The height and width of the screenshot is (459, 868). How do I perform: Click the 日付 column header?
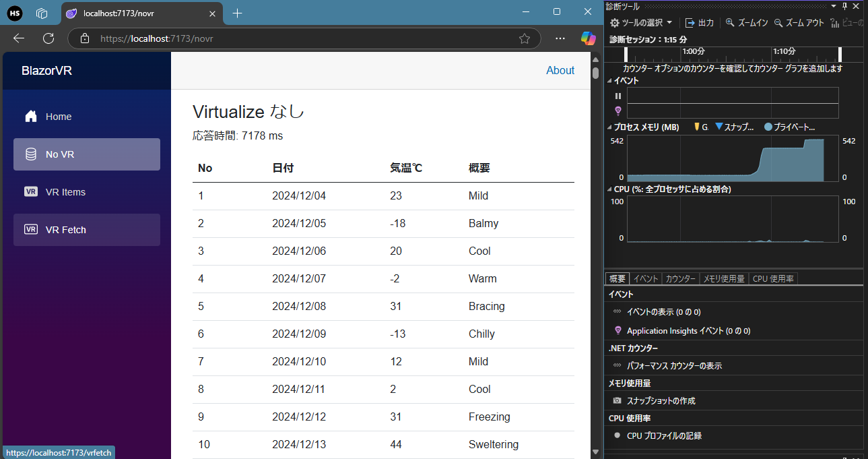click(x=283, y=168)
